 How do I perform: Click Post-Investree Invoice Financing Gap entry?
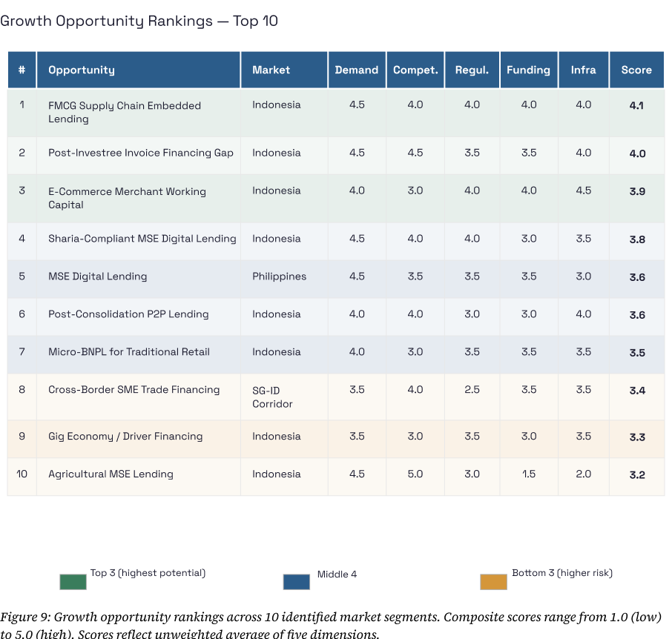[141, 153]
